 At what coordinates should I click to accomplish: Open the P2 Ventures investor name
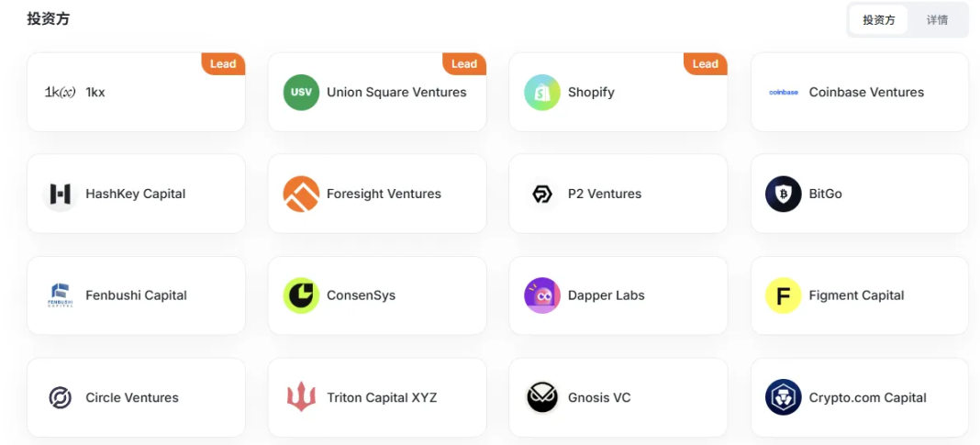[x=605, y=195]
